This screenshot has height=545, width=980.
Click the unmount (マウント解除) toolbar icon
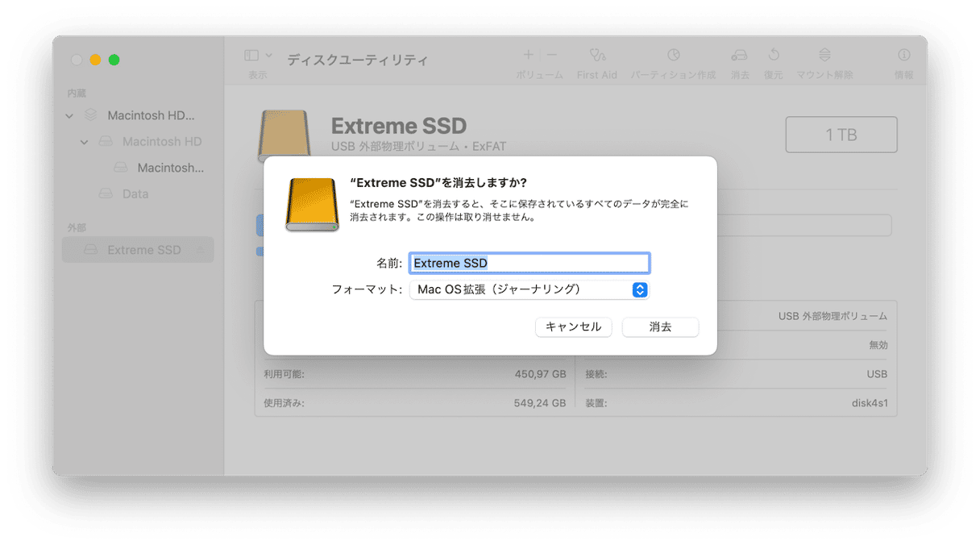click(x=824, y=56)
